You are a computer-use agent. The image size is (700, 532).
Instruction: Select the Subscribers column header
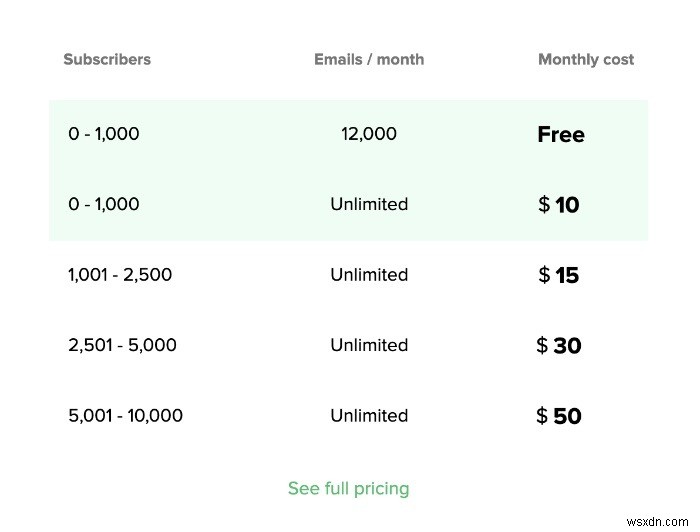click(107, 59)
